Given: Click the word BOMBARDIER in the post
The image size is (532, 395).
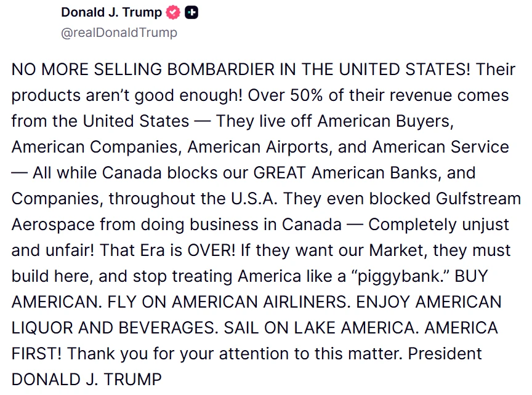Looking at the screenshot, I should 221,70.
